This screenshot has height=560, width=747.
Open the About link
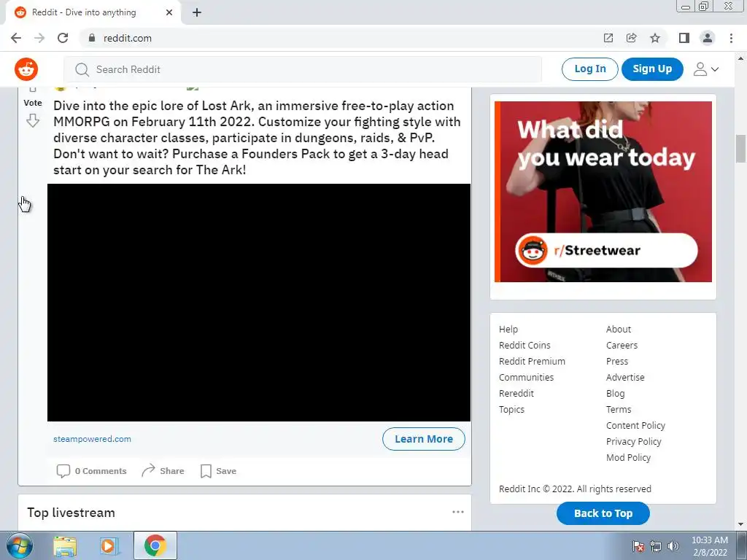pos(619,329)
